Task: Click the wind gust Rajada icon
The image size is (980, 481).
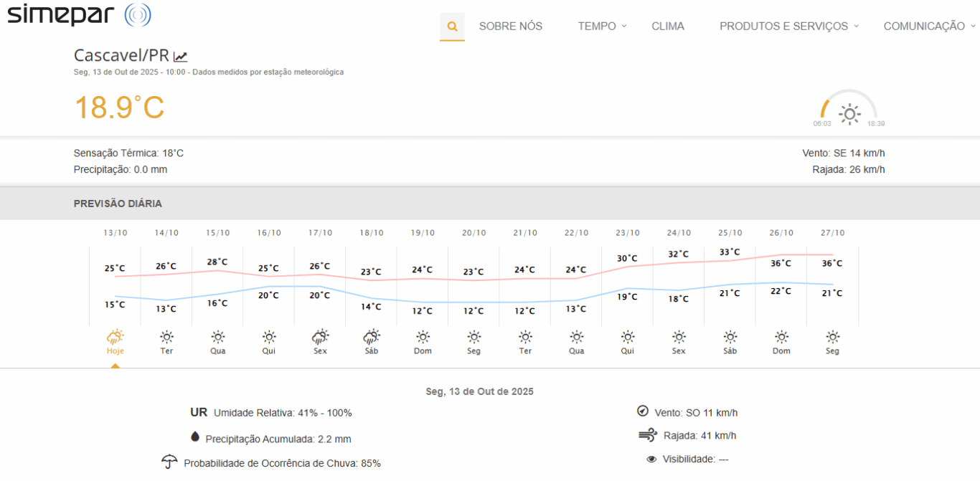Action: (647, 435)
